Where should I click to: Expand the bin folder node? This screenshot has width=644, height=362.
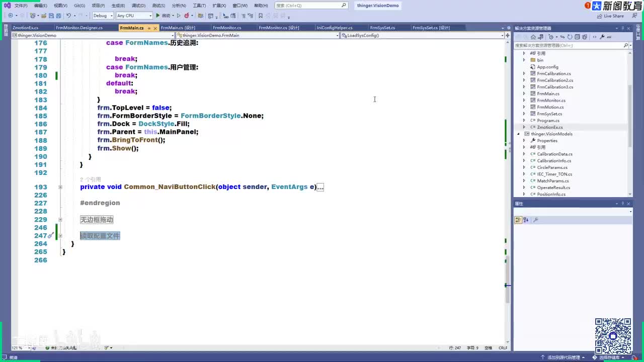point(524,60)
